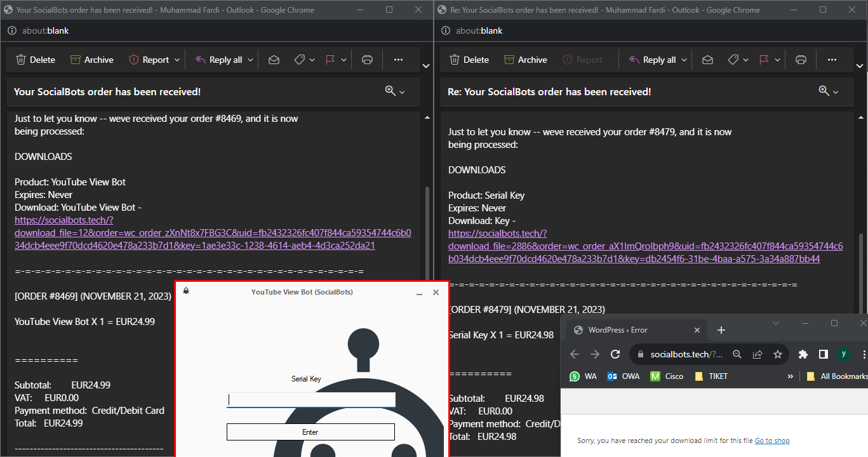
Task: Archive the email in the left Outlook window
Action: [x=92, y=60]
